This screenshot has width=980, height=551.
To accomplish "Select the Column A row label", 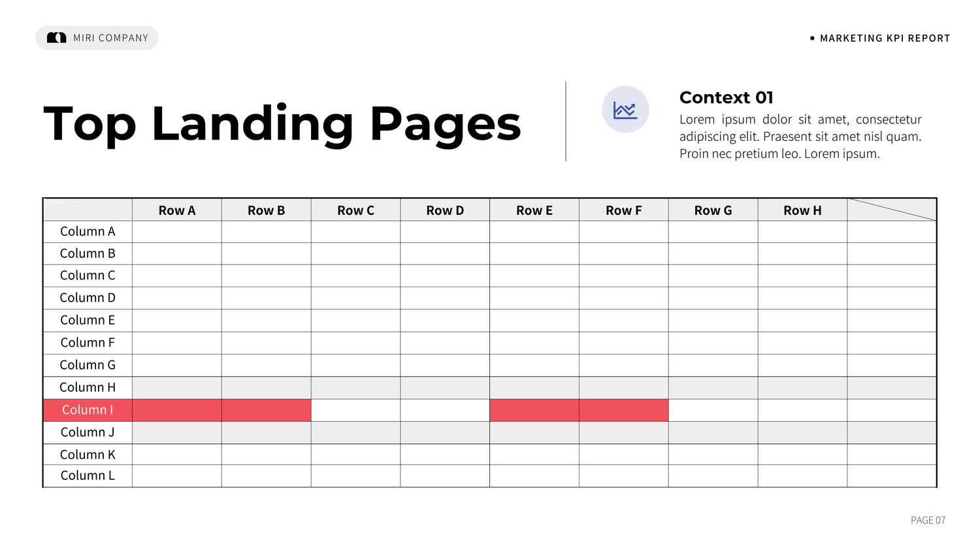I will [x=88, y=232].
